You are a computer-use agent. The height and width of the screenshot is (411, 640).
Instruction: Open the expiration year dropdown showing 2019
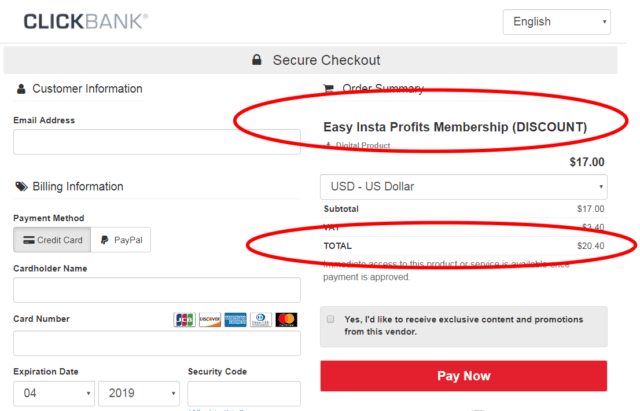pyautogui.click(x=139, y=393)
